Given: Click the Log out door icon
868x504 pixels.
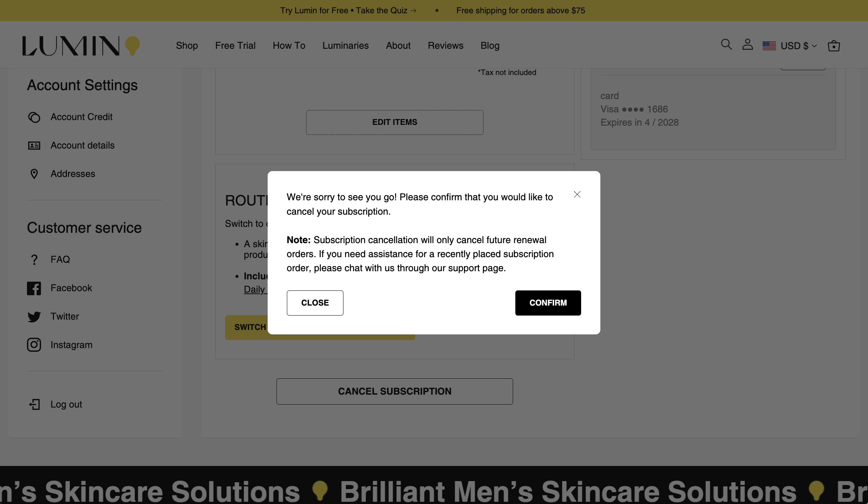Looking at the screenshot, I should pyautogui.click(x=34, y=405).
